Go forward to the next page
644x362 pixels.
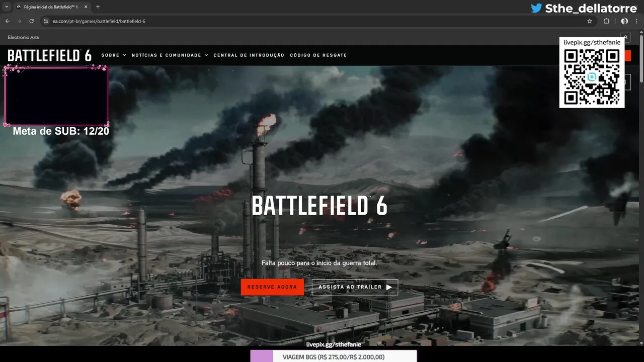(19, 21)
